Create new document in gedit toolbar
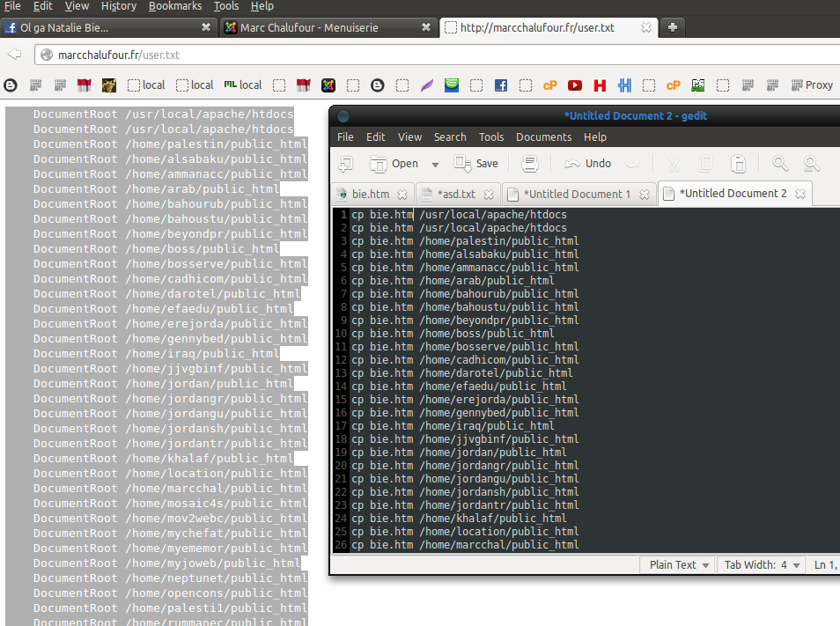 click(345, 164)
